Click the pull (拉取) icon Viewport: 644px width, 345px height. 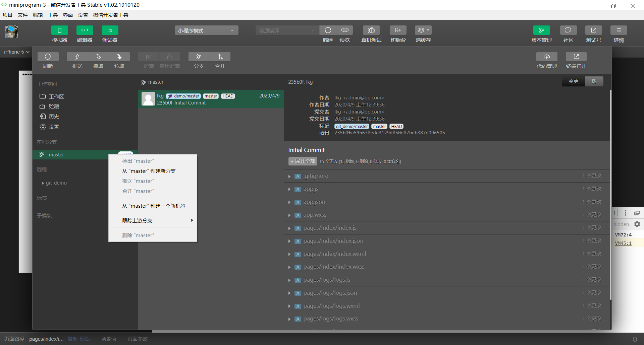[119, 57]
